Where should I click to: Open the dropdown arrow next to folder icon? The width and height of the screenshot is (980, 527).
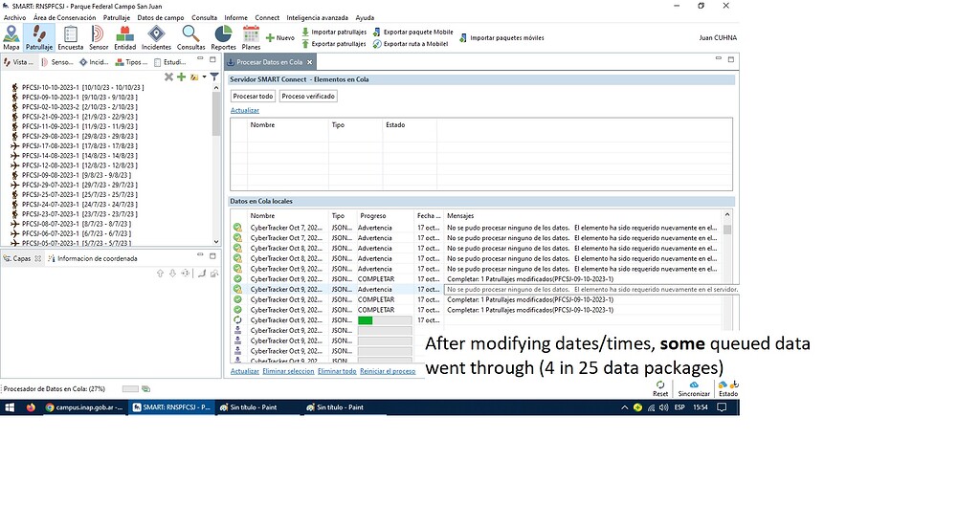point(205,77)
